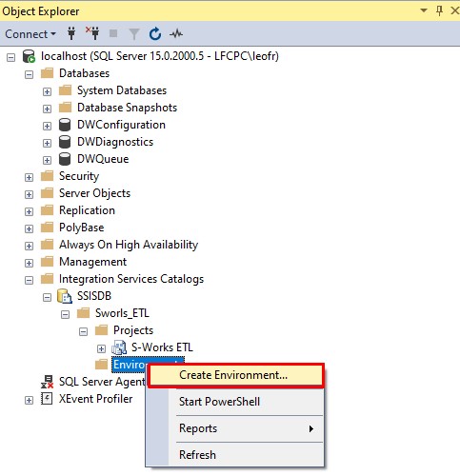Screen dimensions: 460x476
Task: Click the DWDiagnostics database cylinder icon
Action: (x=65, y=142)
